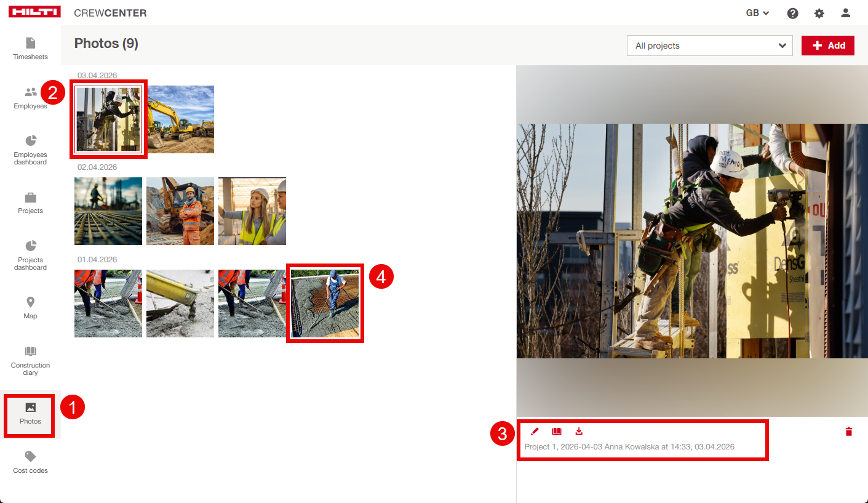Image resolution: width=868 pixels, height=503 pixels.
Task: Open the All projects dropdown
Action: pos(710,46)
